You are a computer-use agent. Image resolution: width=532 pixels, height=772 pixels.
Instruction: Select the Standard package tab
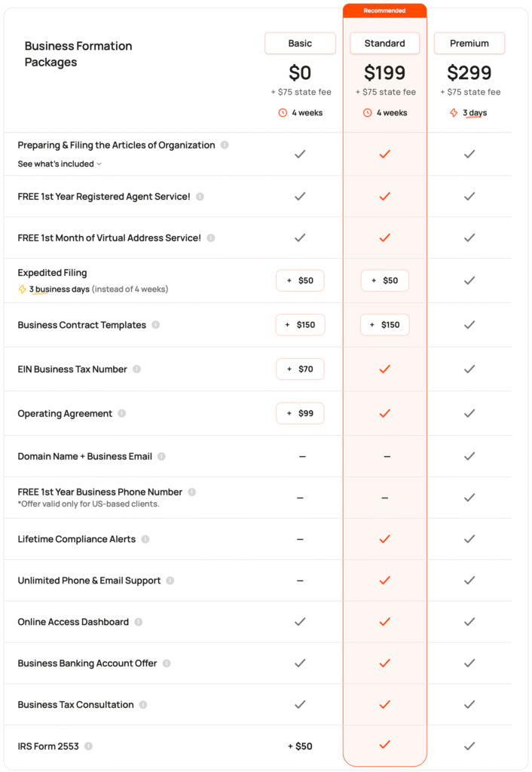point(385,44)
